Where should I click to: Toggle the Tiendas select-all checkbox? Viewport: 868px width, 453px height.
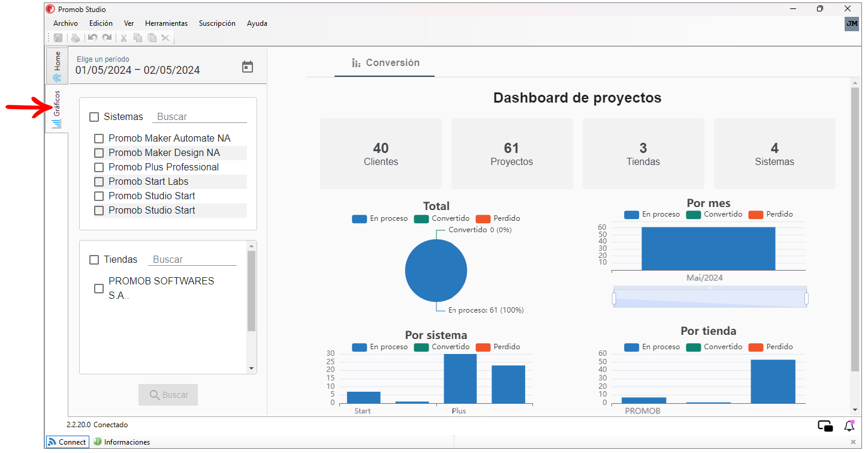coord(94,260)
